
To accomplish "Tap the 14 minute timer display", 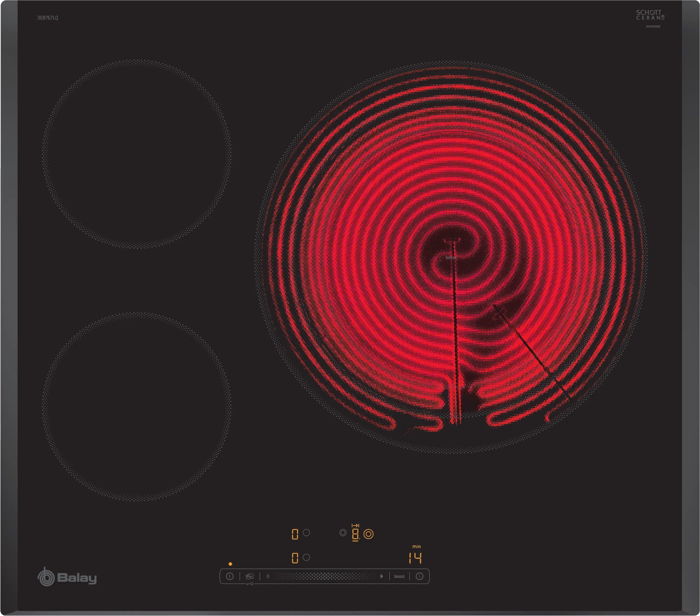I will 415,558.
